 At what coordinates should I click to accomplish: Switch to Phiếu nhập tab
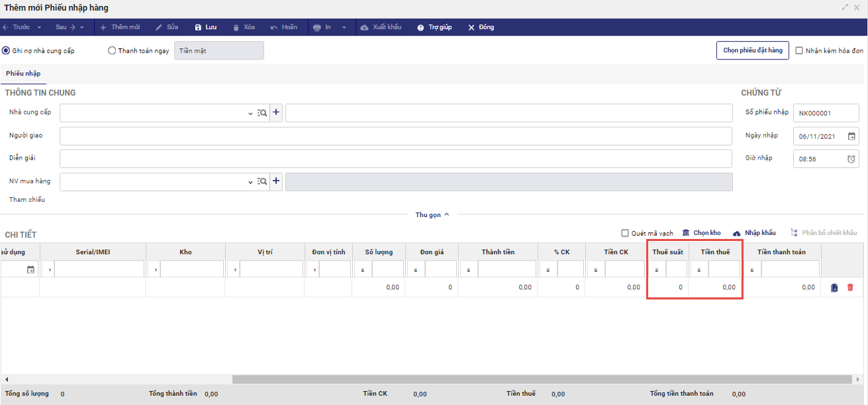click(x=23, y=73)
